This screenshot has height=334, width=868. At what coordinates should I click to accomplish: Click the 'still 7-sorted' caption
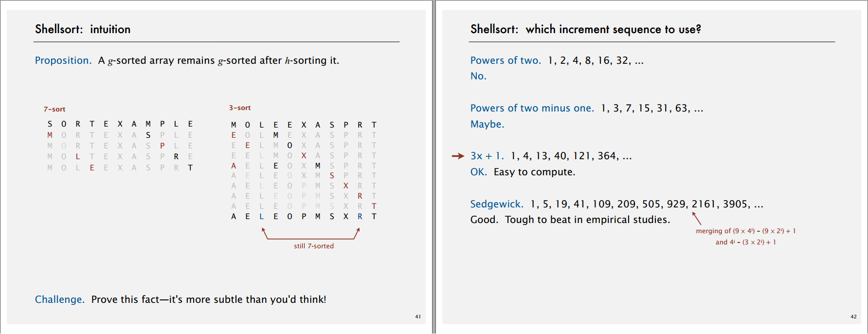pyautogui.click(x=314, y=246)
